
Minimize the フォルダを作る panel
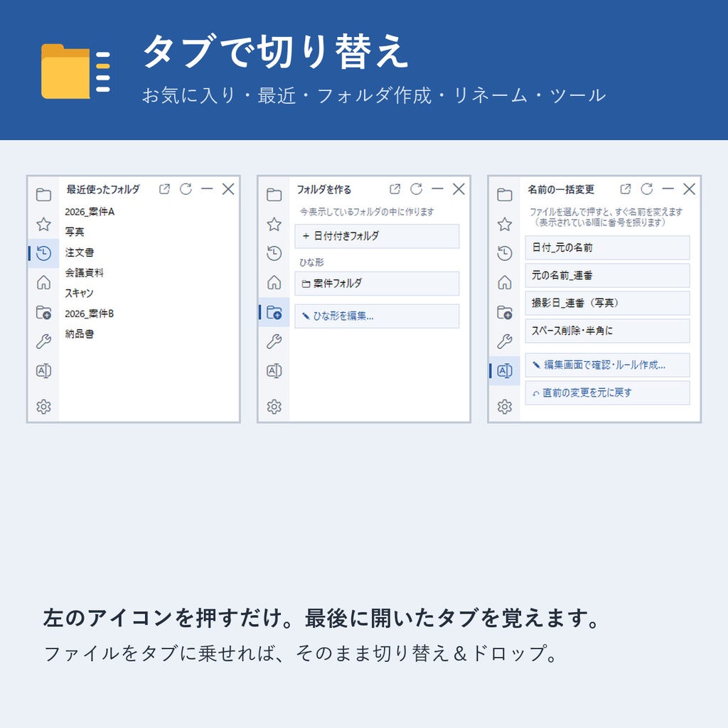(437, 189)
